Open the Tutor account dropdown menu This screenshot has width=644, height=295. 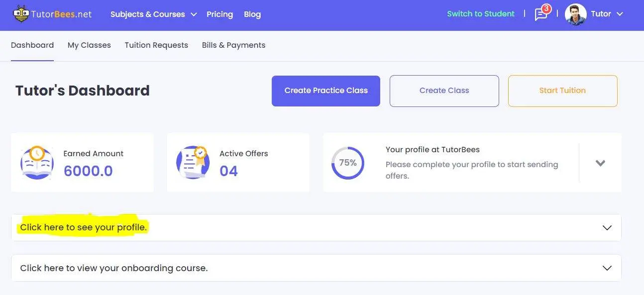620,14
